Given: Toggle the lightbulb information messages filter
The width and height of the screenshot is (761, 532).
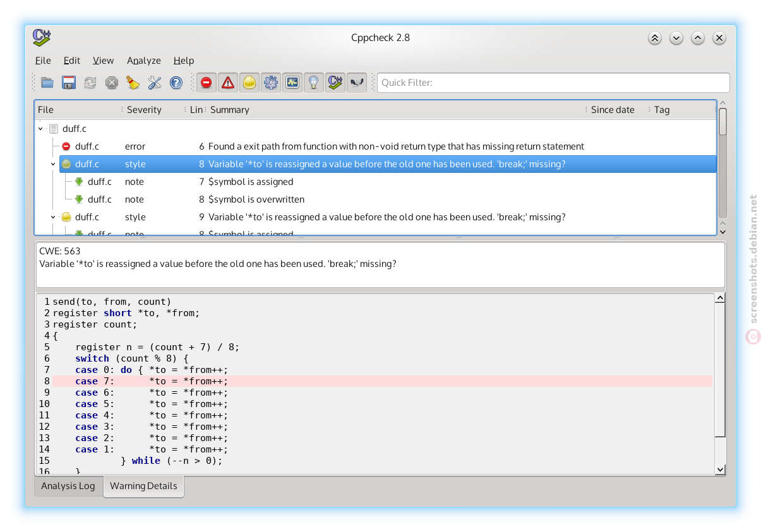Looking at the screenshot, I should coord(314,83).
